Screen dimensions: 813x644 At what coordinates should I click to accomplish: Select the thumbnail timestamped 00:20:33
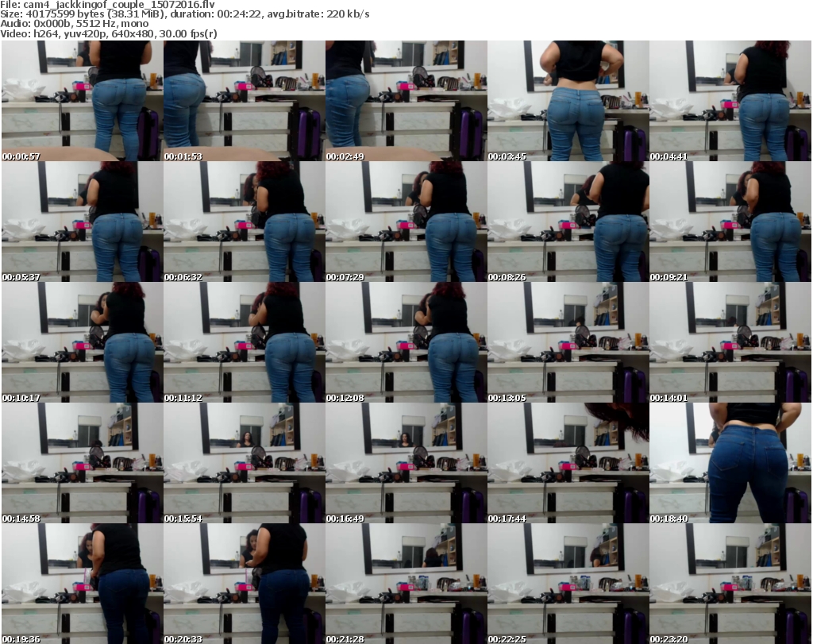click(245, 584)
